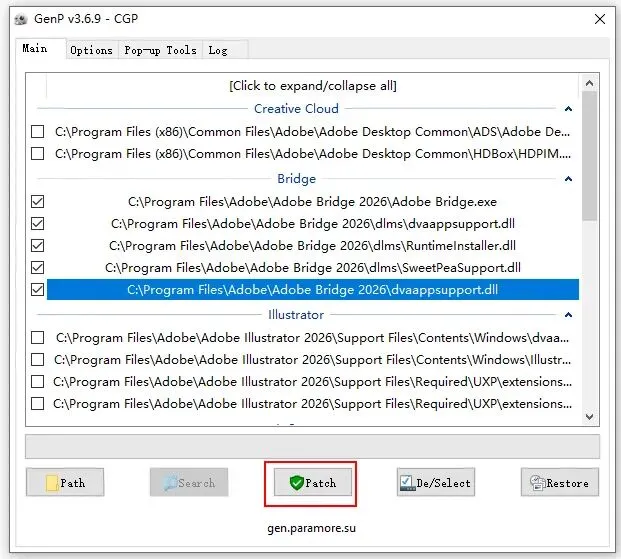Select Bridge dlms\dvaappsupport.dll path row
Image resolution: width=621 pixels, height=559 pixels.
click(312, 224)
